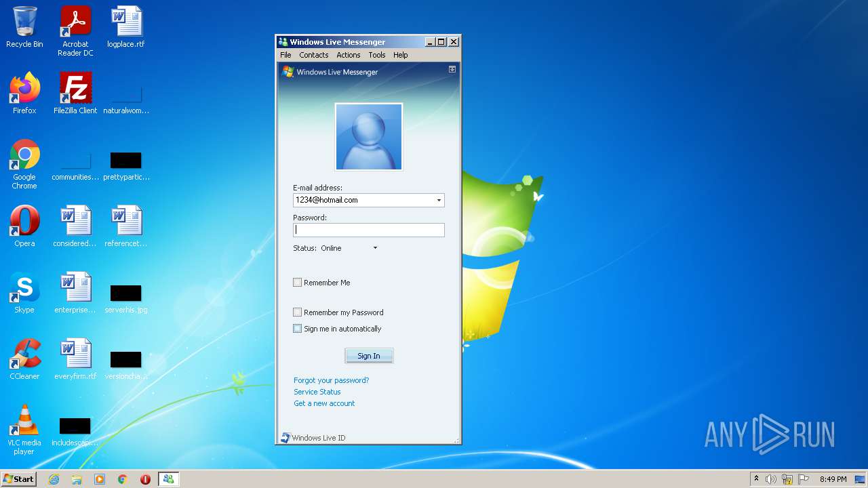Select the everyfirm.rtf document icon
The height and width of the screenshot is (488, 868).
point(75,359)
